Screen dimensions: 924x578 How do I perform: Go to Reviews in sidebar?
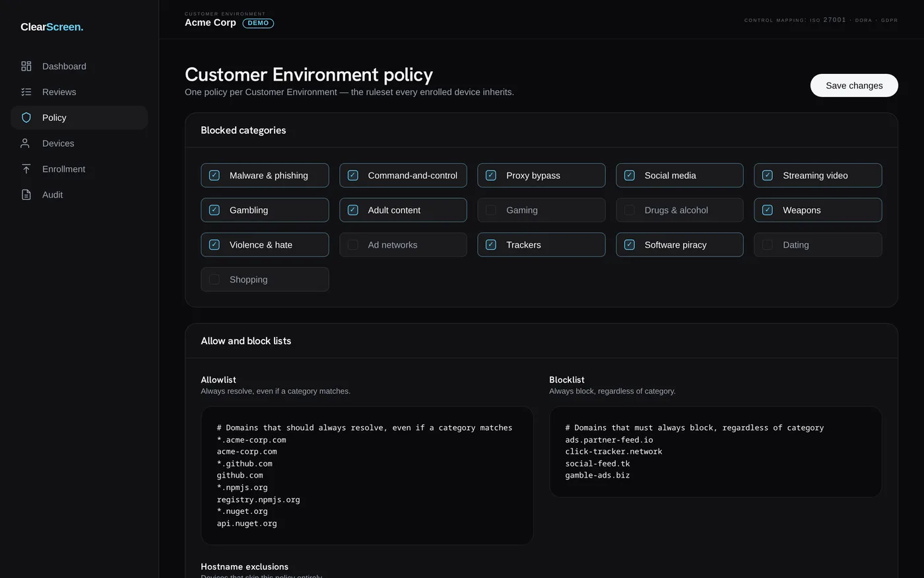(x=79, y=92)
